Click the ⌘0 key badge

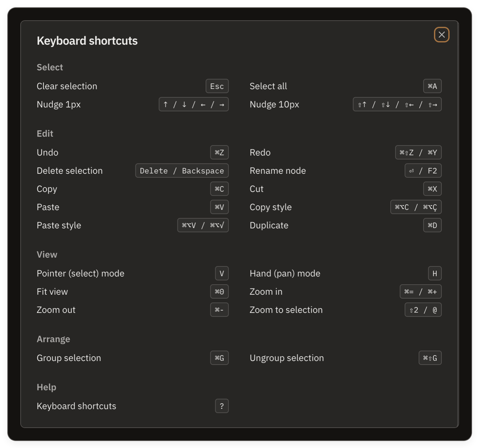219,292
